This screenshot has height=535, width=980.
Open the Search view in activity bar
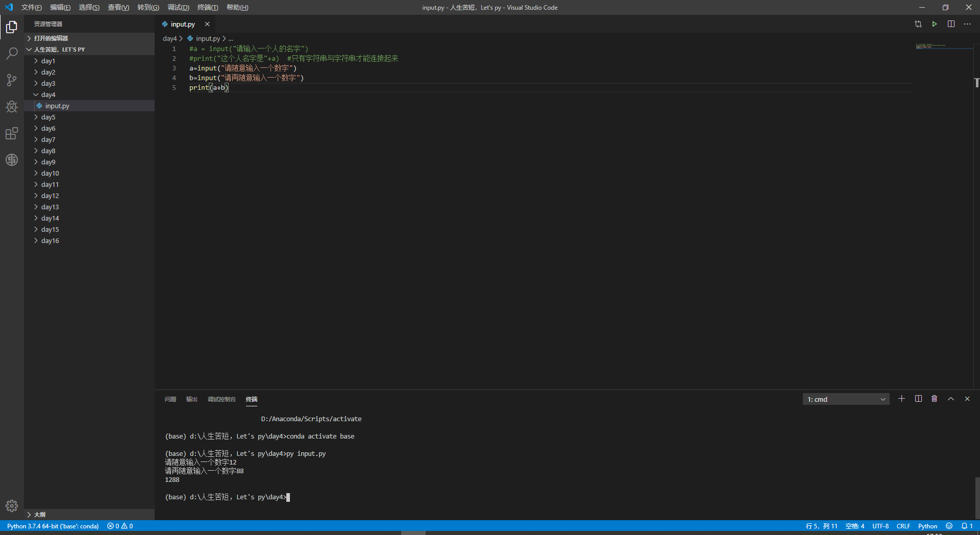(12, 53)
